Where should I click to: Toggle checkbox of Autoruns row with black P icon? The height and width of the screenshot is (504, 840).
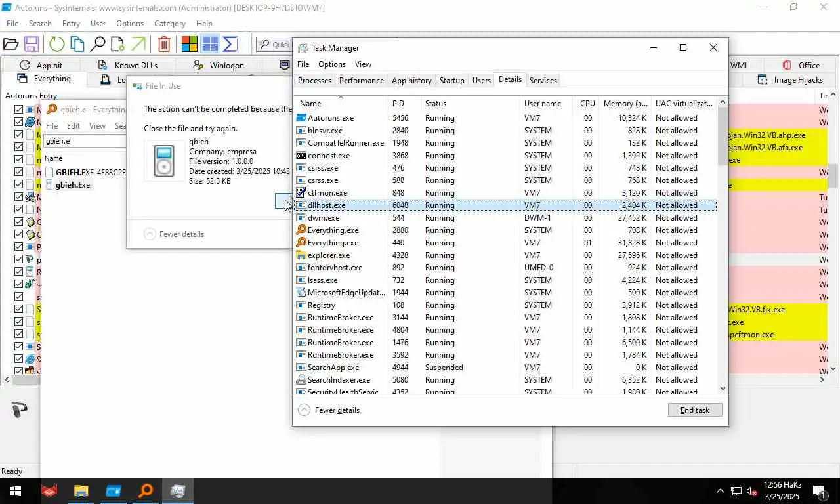(x=19, y=259)
